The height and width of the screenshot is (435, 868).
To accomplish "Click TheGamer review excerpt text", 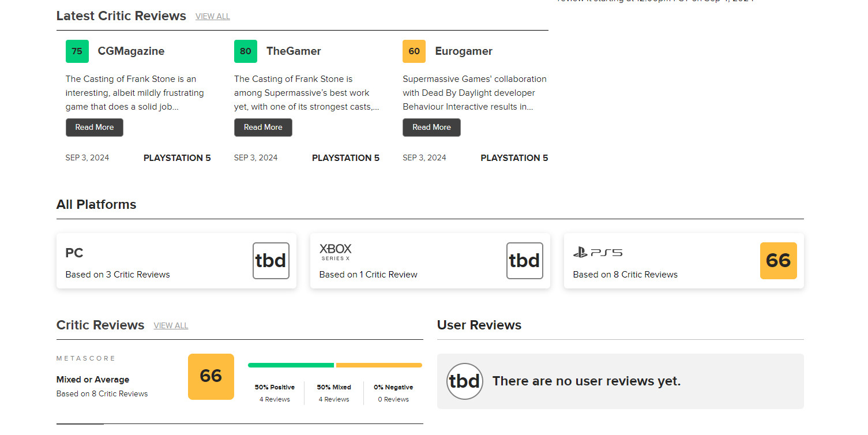I will [x=307, y=93].
